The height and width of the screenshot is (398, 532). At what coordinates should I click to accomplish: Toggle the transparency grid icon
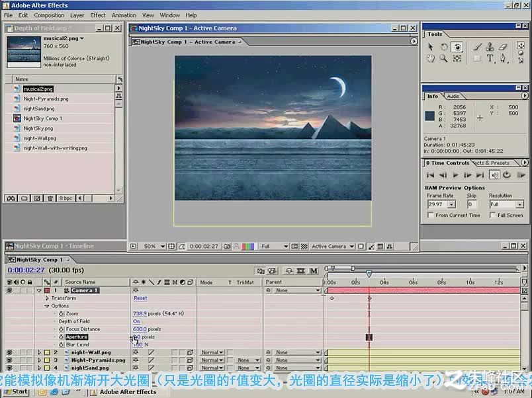click(304, 247)
